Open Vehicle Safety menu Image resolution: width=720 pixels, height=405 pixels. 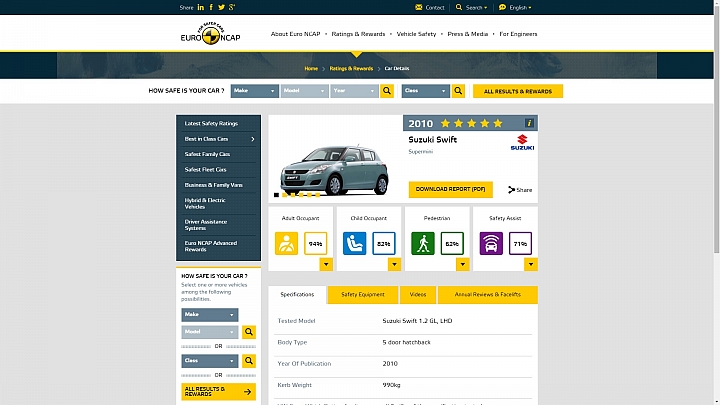[416, 34]
